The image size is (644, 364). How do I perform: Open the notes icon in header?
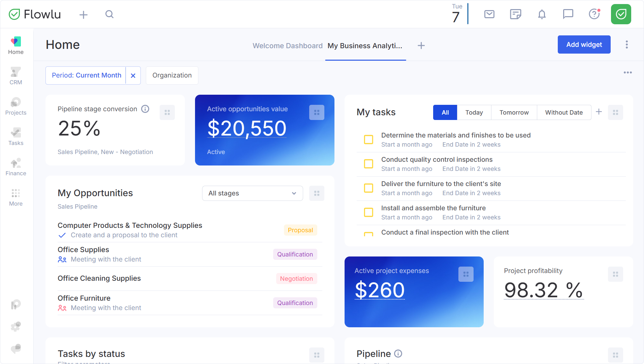pos(516,14)
